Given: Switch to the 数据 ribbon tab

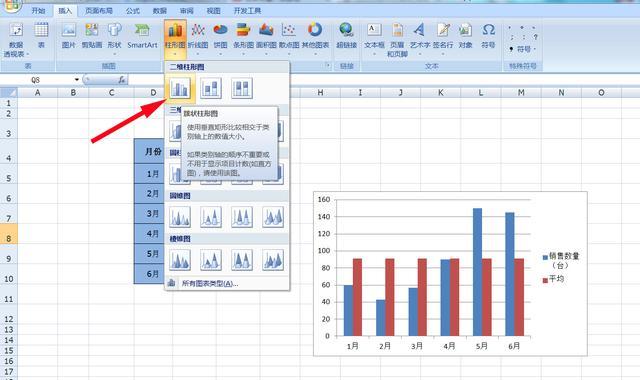Looking at the screenshot, I should 160,10.
